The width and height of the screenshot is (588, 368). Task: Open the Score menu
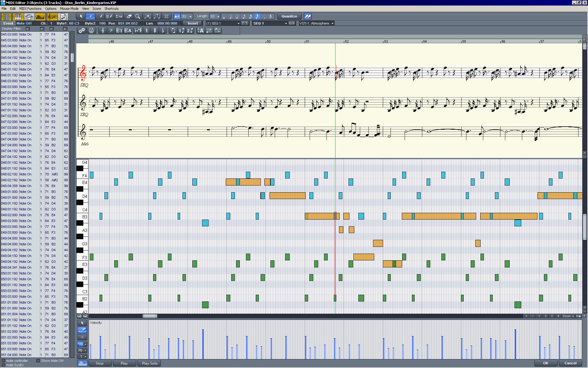97,9
